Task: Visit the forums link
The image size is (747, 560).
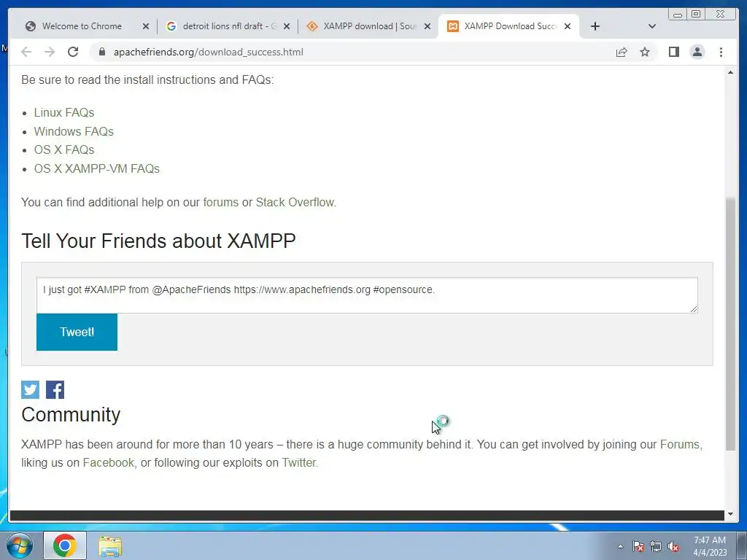Action: click(x=220, y=203)
